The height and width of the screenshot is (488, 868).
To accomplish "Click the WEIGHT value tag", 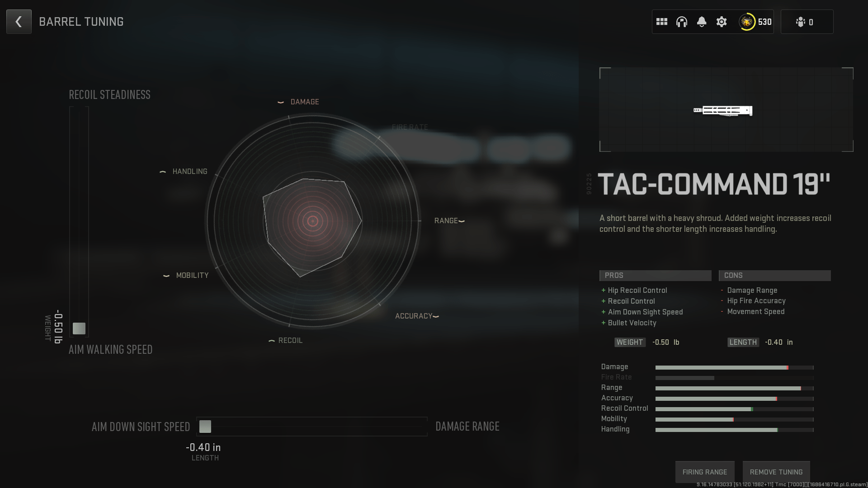I will click(630, 342).
